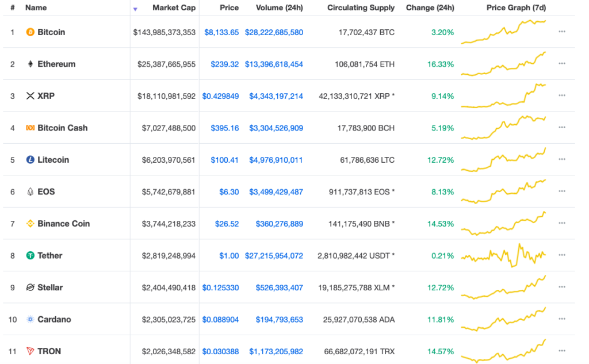This screenshot has height=364, width=589.
Task: Click the Binance Coin logo icon
Action: [x=30, y=224]
